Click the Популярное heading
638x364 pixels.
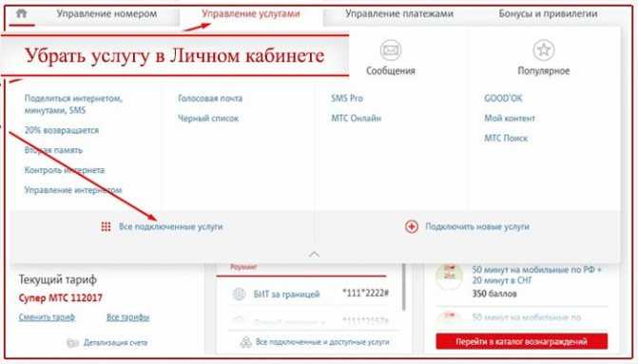point(544,70)
